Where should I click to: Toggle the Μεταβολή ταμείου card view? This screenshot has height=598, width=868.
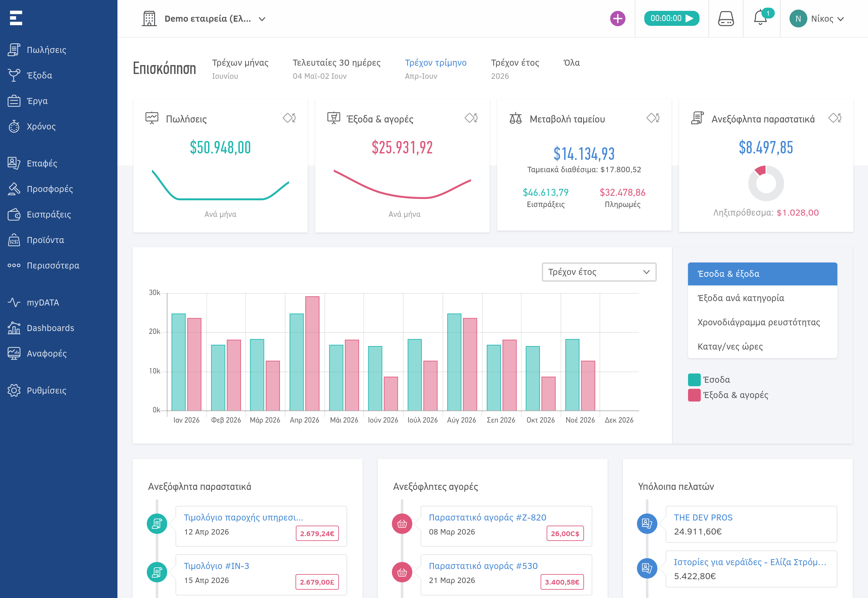pos(653,118)
